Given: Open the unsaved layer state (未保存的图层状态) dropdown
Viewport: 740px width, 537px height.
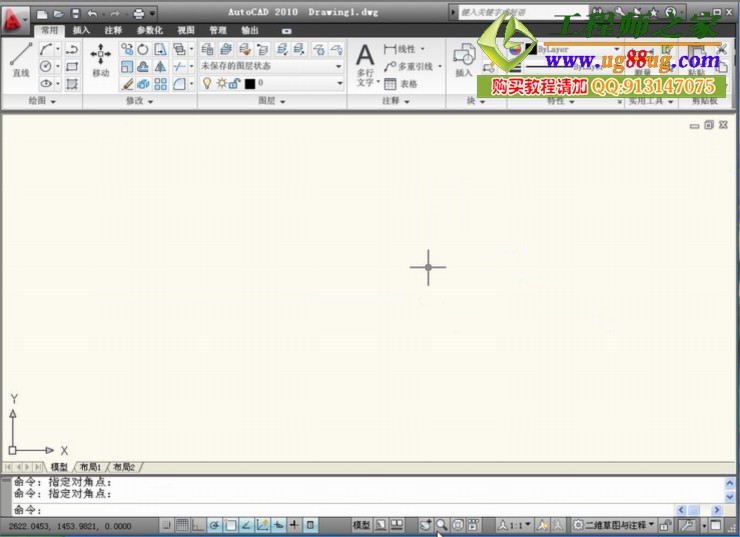Looking at the screenshot, I should point(271,66).
